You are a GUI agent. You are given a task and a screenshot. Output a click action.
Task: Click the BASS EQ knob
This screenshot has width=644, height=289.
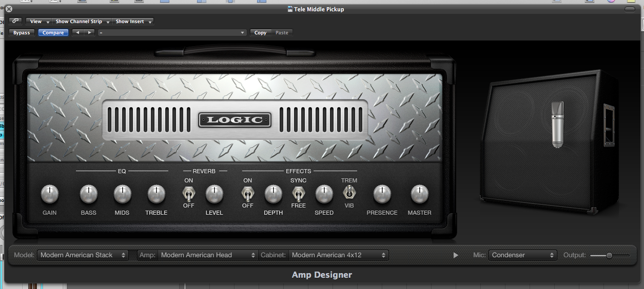point(88,194)
